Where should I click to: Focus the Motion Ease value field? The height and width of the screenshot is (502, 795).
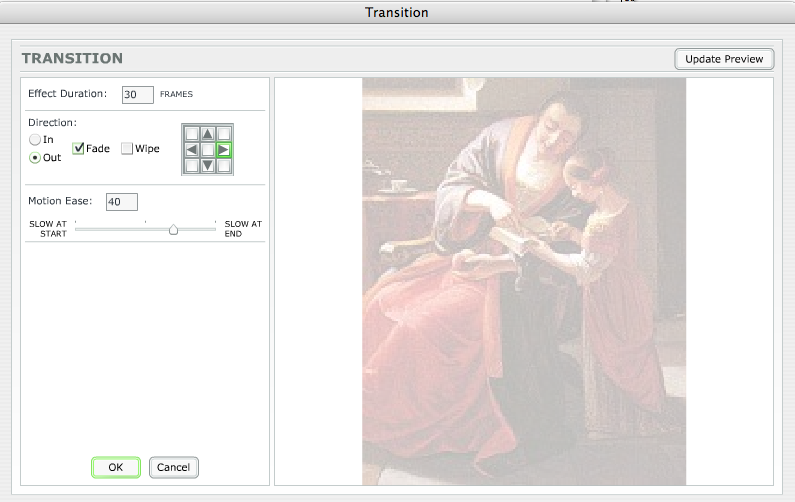click(122, 202)
